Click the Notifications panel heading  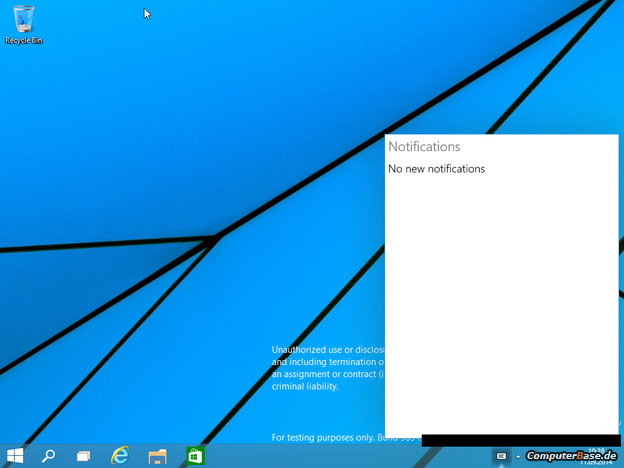[x=424, y=147]
